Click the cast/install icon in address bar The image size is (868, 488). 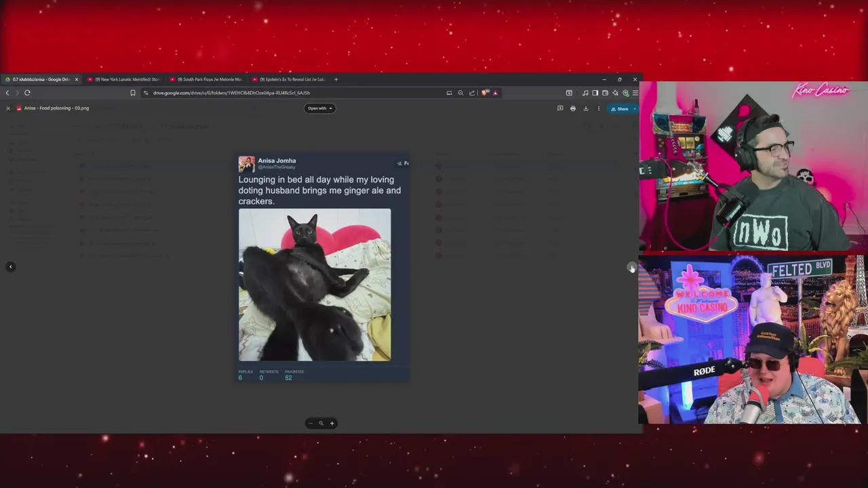(449, 93)
